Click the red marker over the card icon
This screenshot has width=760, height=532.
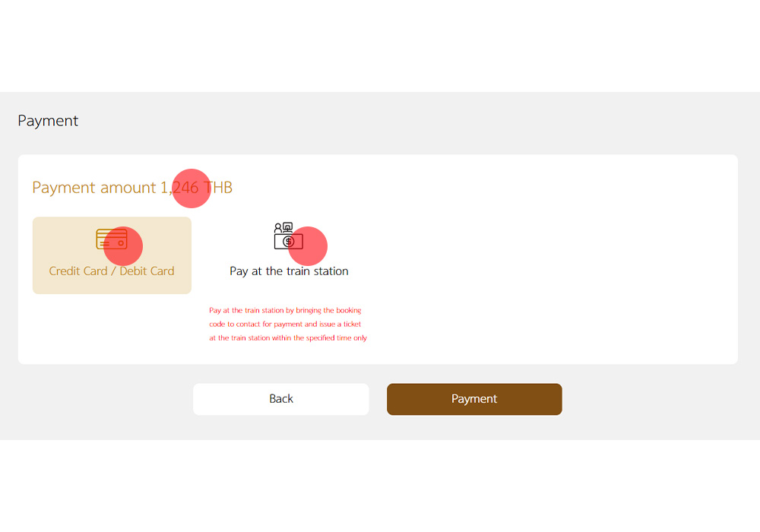[x=123, y=245]
